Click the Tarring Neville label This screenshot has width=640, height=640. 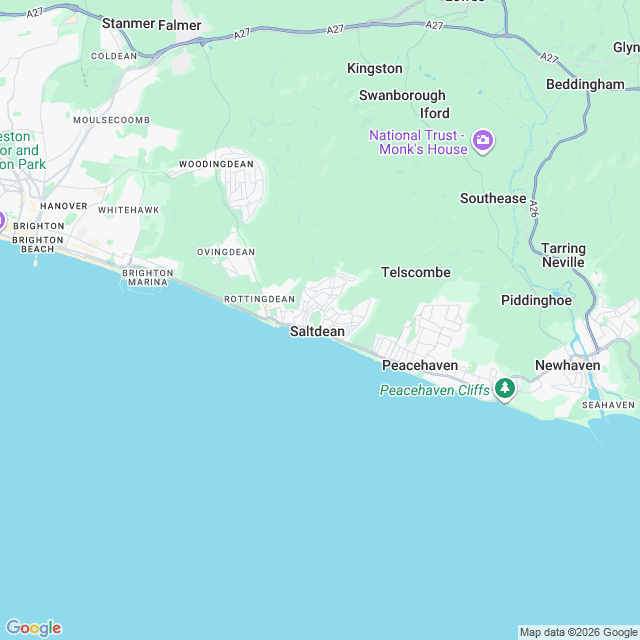pos(563,255)
